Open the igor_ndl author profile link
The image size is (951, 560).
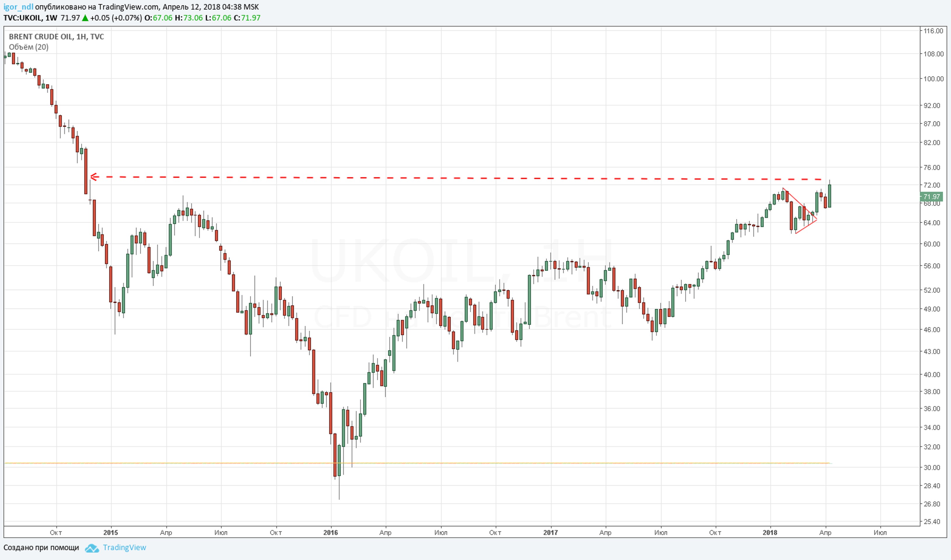coord(18,7)
